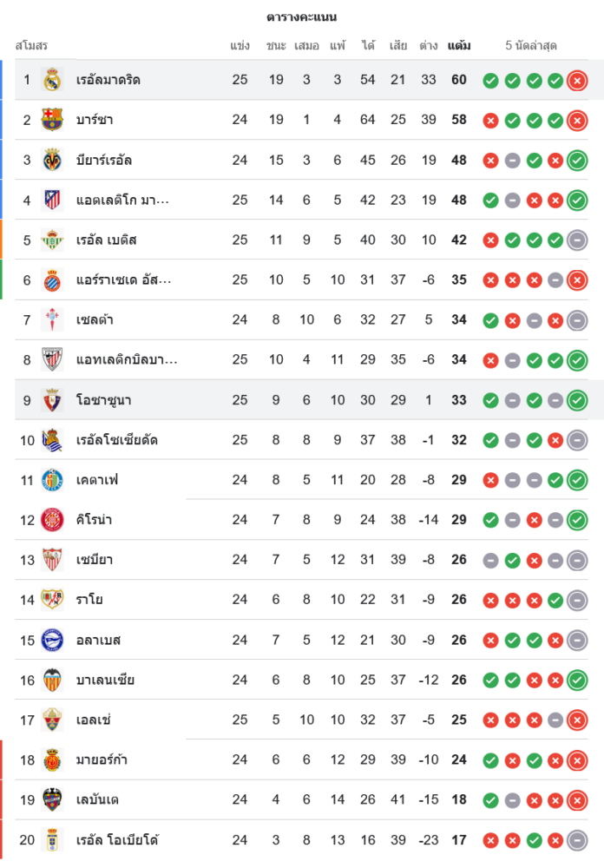The width and height of the screenshot is (604, 868).
Task: Select the Athletic Bilbao crest icon
Action: click(52, 359)
